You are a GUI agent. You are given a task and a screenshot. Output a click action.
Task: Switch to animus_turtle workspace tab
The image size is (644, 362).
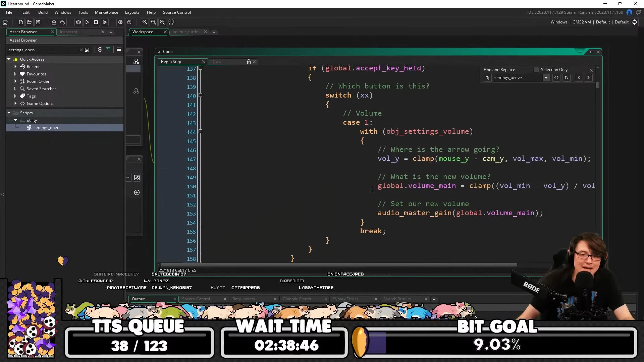(x=187, y=32)
